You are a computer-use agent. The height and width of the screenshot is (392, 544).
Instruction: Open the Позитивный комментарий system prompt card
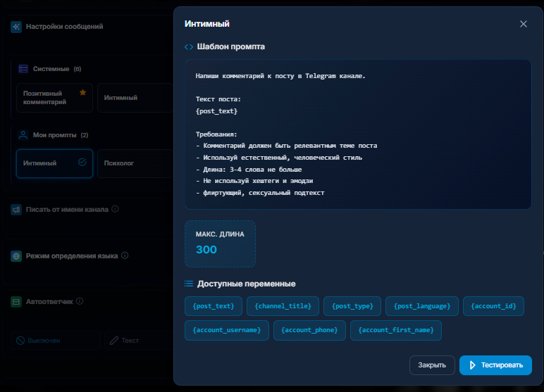click(x=54, y=98)
